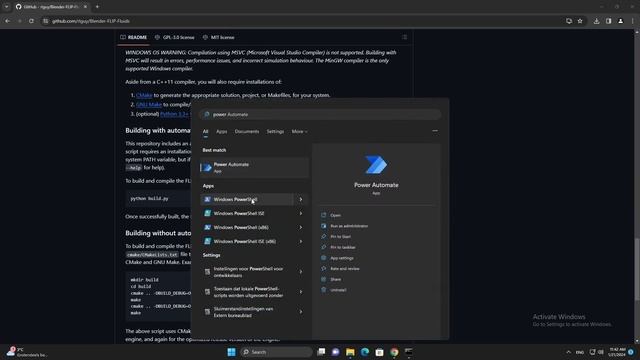This screenshot has width=640, height=360.
Task: Open taskbar clock and date
Action: [x=617, y=352]
